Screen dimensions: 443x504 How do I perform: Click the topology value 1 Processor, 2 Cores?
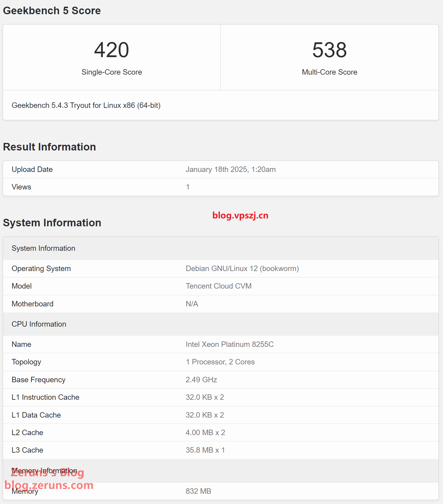click(x=220, y=362)
